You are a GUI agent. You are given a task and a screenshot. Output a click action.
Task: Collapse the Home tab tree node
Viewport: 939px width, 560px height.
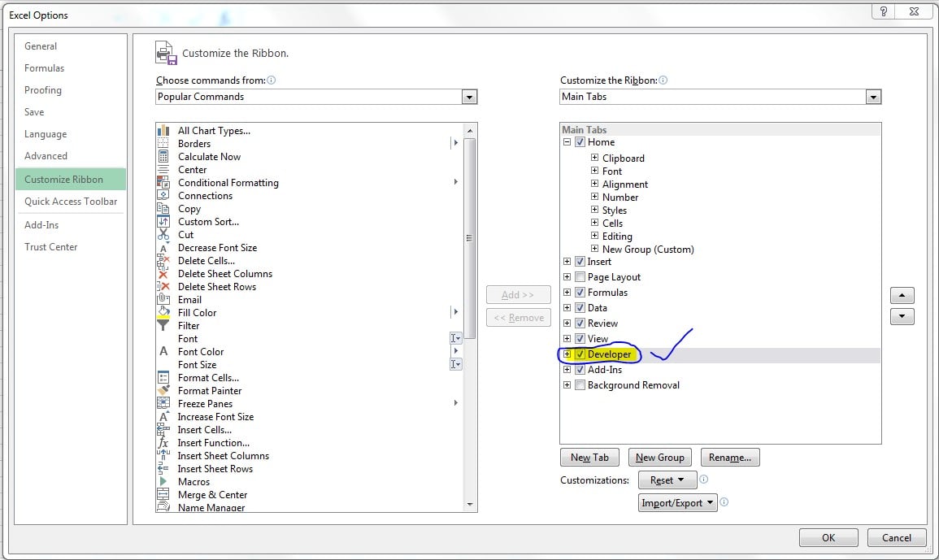[x=567, y=142]
